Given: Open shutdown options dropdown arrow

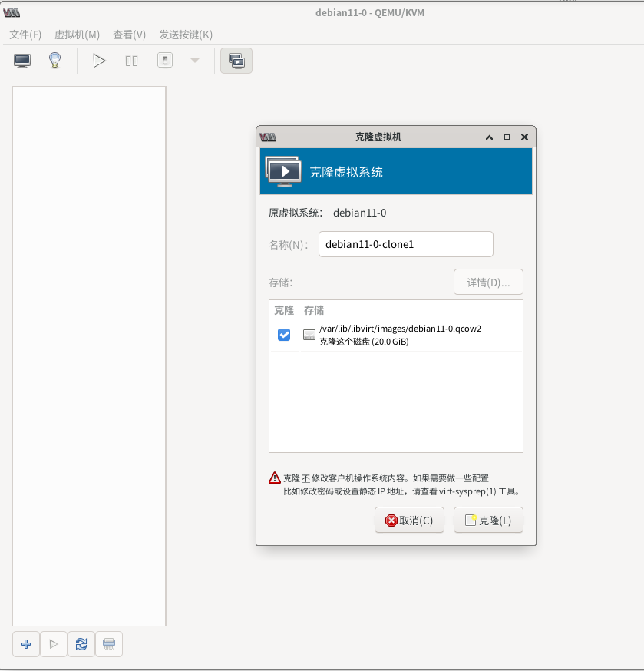Looking at the screenshot, I should click(x=194, y=61).
